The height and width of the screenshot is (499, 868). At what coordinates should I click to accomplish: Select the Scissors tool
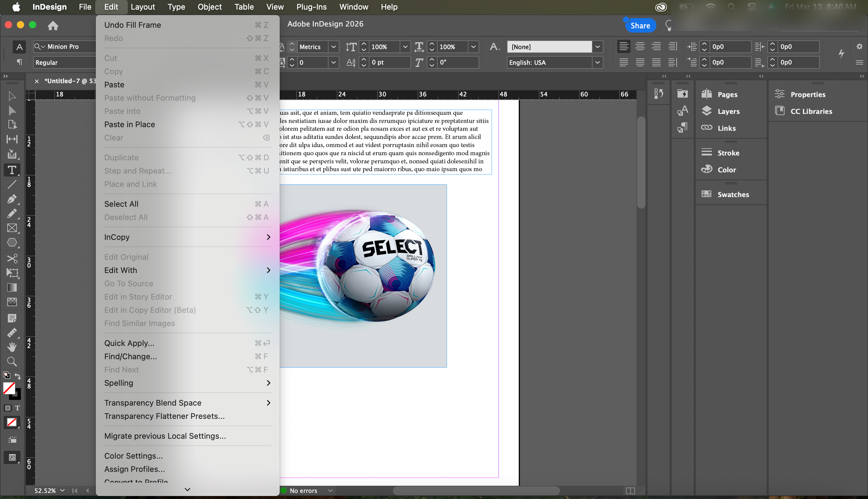click(12, 258)
